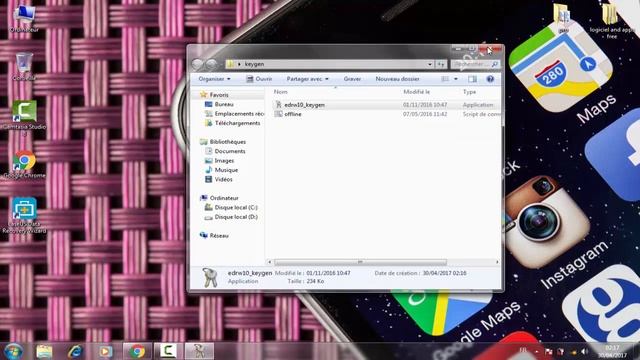The width and height of the screenshot is (640, 360).
Task: Open the view options dropdown arrow
Action: 456,79
